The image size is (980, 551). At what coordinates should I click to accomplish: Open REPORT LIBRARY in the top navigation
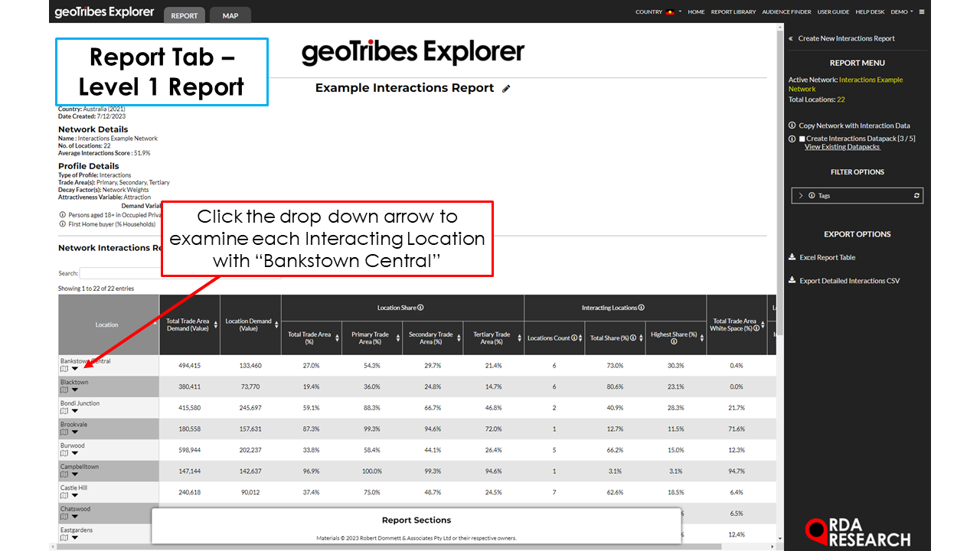click(733, 12)
